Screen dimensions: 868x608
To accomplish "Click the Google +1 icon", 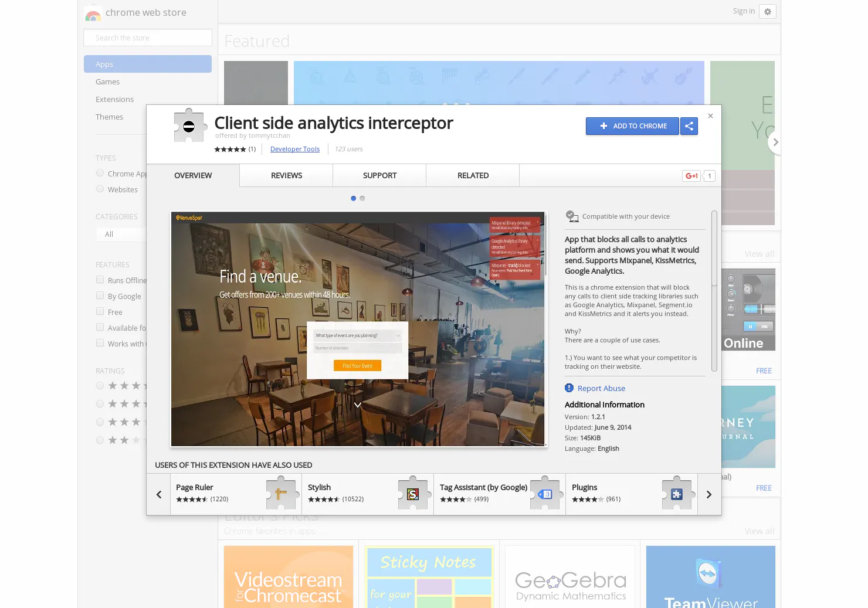I will pos(691,176).
